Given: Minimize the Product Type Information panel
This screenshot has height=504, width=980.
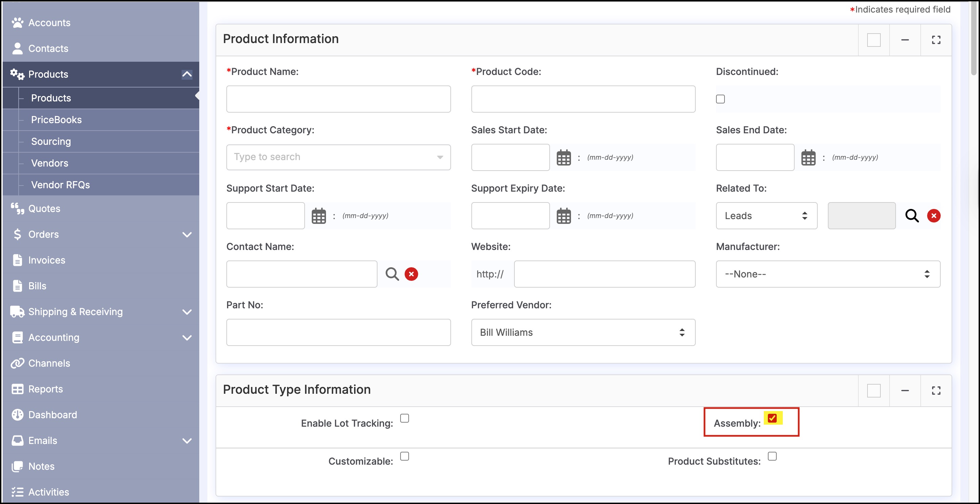Looking at the screenshot, I should pos(905,391).
